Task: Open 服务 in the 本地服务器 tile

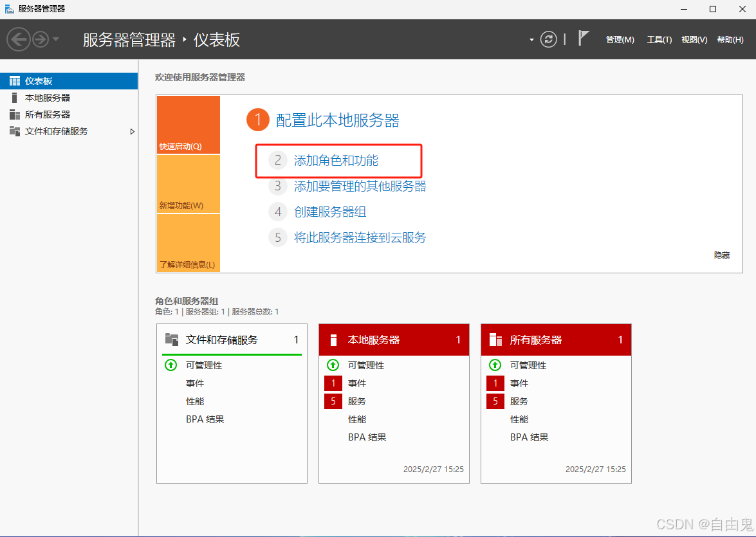Action: tap(357, 401)
